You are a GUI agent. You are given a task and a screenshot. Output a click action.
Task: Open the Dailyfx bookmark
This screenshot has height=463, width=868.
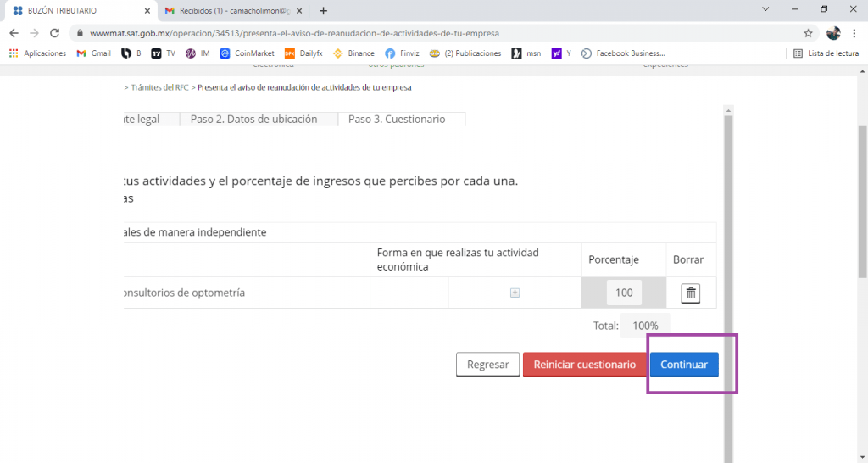point(303,53)
